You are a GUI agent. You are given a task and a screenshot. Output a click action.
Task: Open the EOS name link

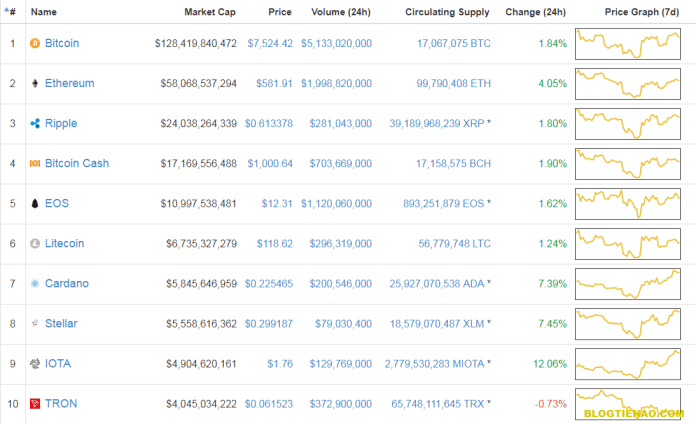(x=57, y=203)
